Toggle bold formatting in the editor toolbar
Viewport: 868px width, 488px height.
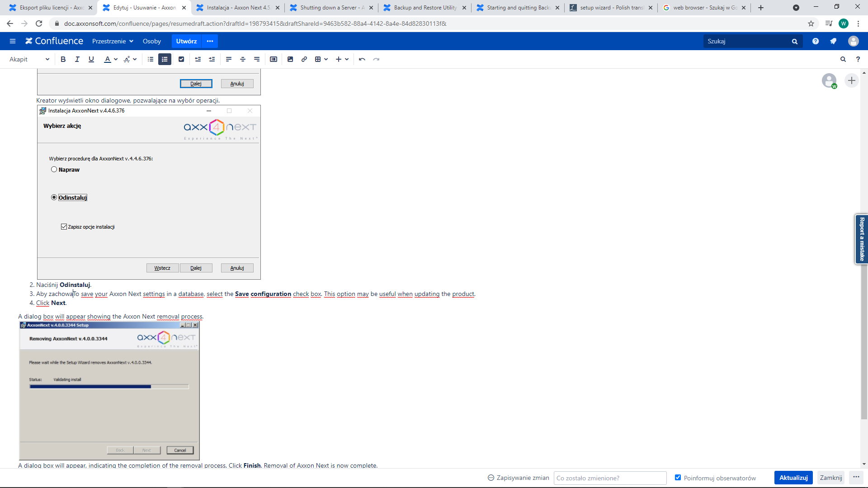tap(63, 59)
